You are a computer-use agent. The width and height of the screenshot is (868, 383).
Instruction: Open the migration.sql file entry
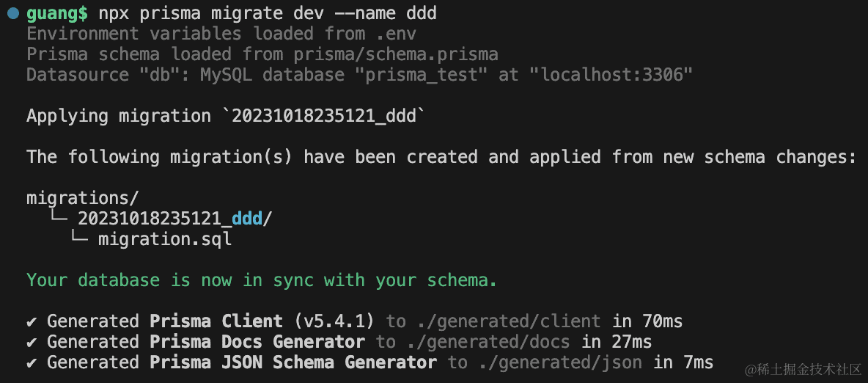pos(165,239)
